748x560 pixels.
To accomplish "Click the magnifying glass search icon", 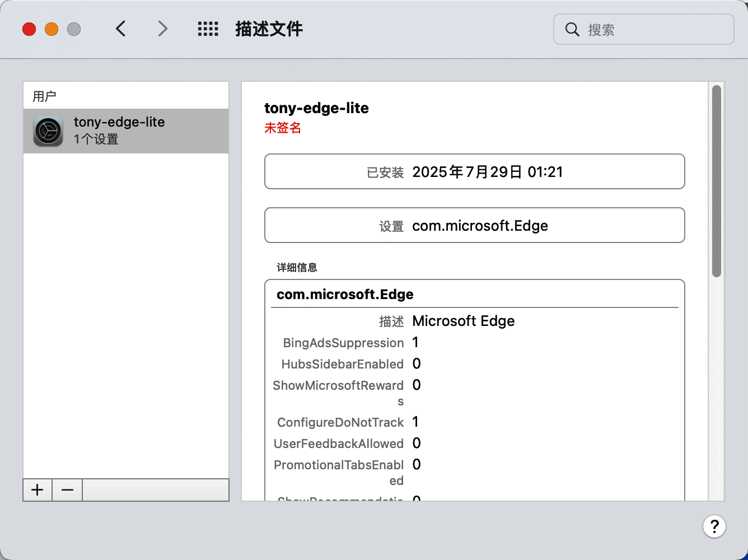I will 572,30.
